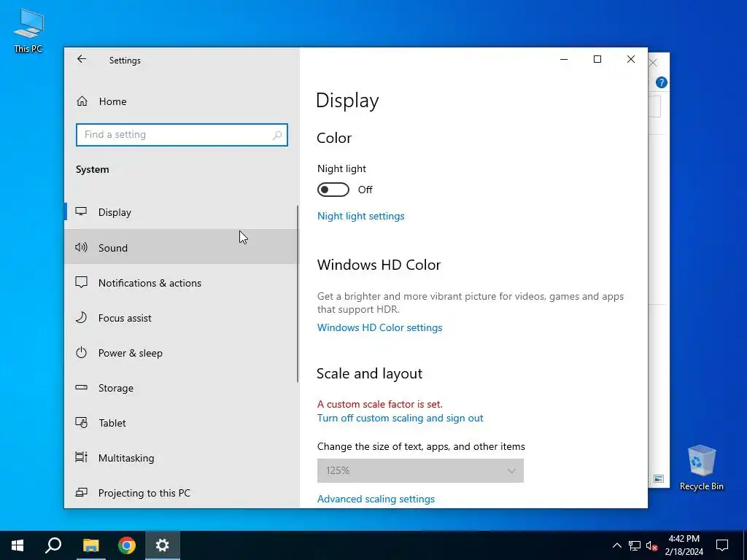747x560 pixels.
Task: Select Display in the sidebar
Action: pos(182,212)
